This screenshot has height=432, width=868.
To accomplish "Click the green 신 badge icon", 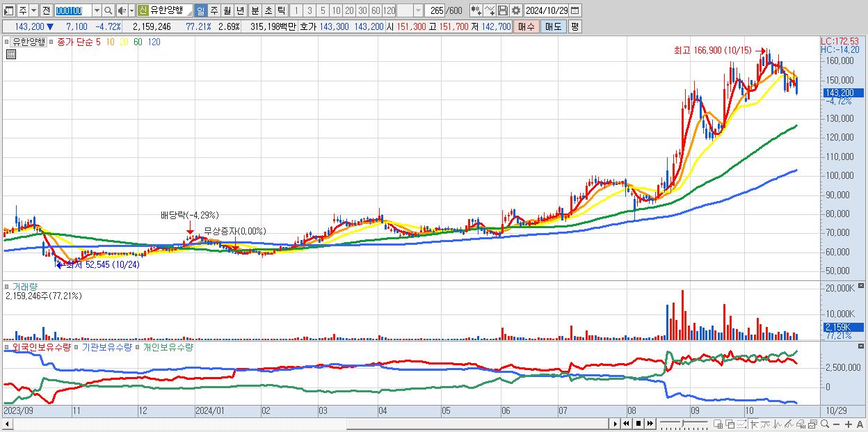I will tap(143, 11).
